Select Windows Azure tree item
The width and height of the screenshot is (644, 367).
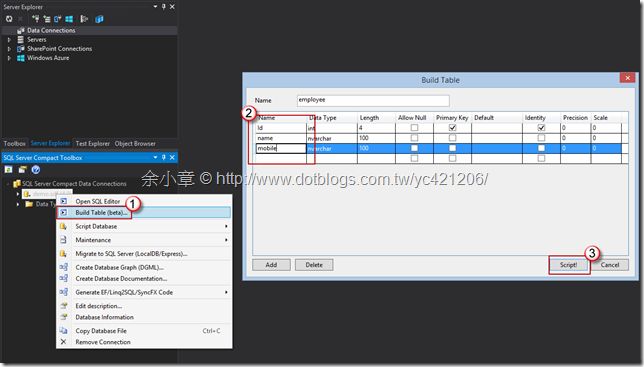[48, 58]
